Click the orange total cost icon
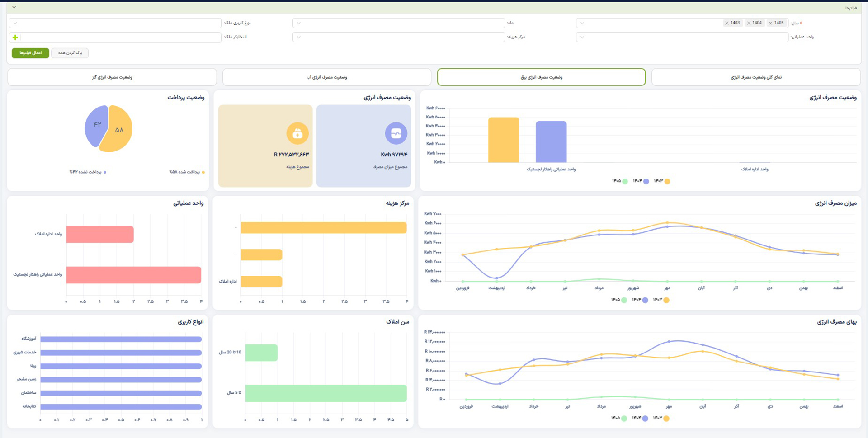 [297, 133]
